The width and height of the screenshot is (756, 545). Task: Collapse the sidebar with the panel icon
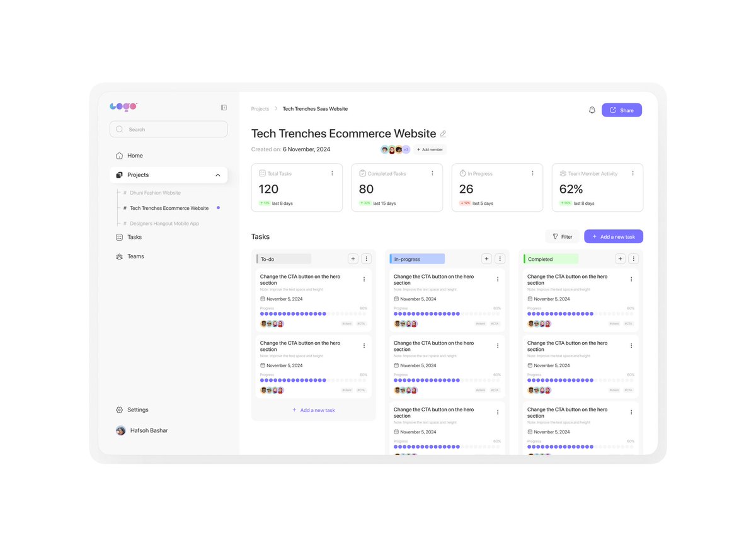(x=224, y=107)
